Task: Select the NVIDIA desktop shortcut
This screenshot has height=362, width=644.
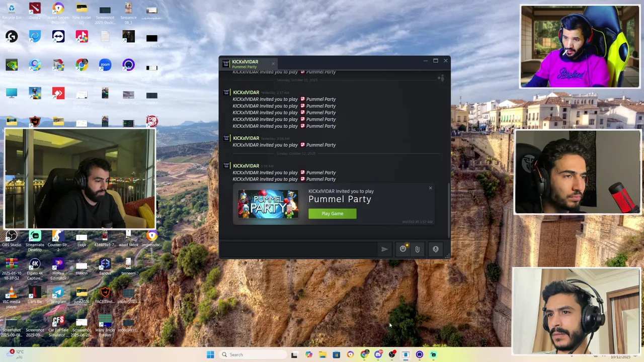Action: click(12, 65)
